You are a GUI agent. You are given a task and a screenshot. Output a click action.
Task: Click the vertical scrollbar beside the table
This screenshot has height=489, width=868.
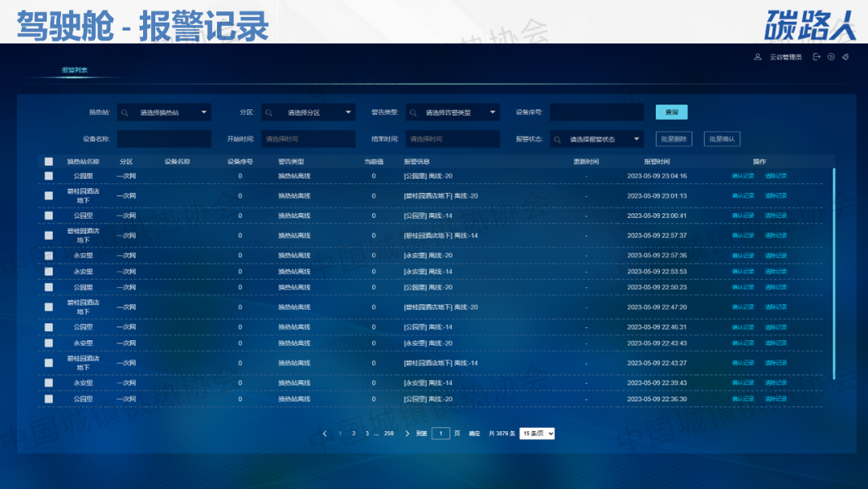coord(834,273)
